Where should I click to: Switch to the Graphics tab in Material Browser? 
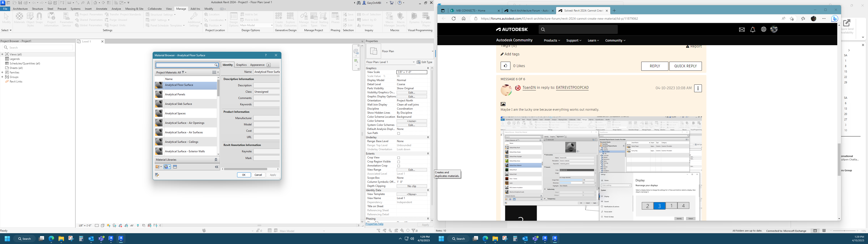241,65
